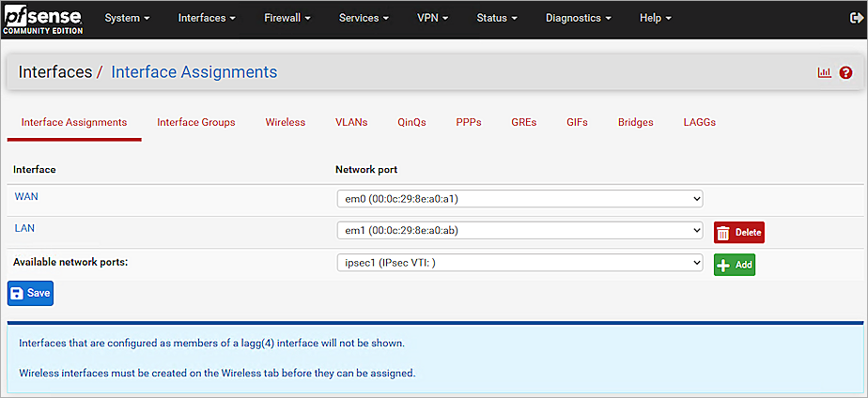Expand the available network ports dropdown

(x=519, y=263)
